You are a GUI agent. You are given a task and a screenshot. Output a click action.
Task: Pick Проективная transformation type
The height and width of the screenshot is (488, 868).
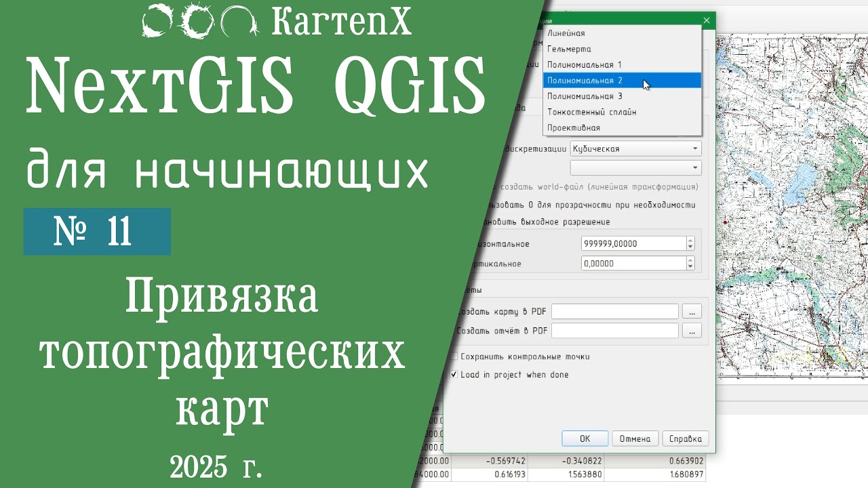pyautogui.click(x=622, y=127)
